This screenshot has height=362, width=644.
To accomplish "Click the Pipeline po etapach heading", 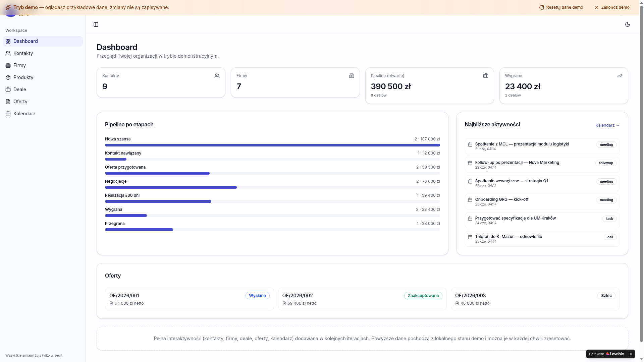I will (x=129, y=125).
